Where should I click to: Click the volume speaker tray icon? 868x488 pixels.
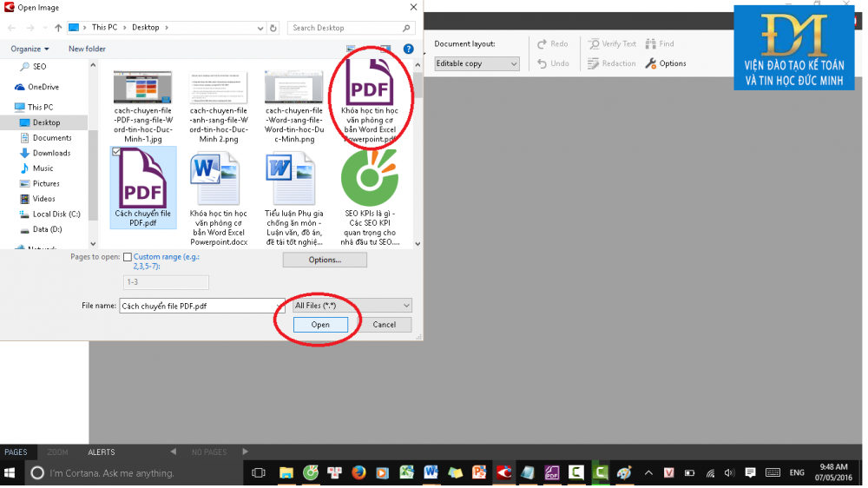pos(729,473)
